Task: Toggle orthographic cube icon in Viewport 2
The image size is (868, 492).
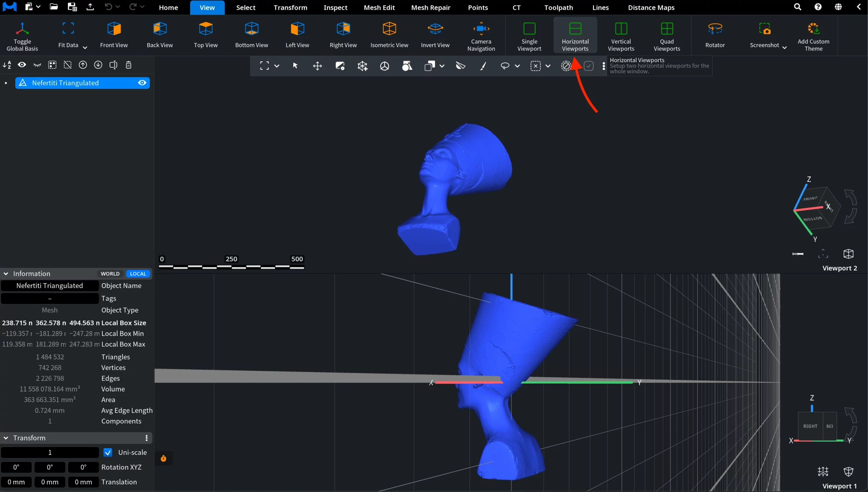Action: (848, 253)
